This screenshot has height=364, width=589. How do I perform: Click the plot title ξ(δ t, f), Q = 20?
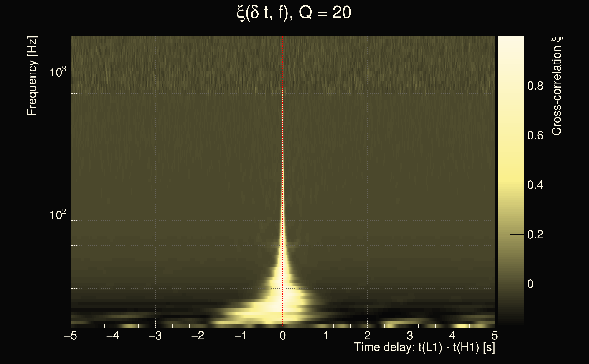point(294,13)
